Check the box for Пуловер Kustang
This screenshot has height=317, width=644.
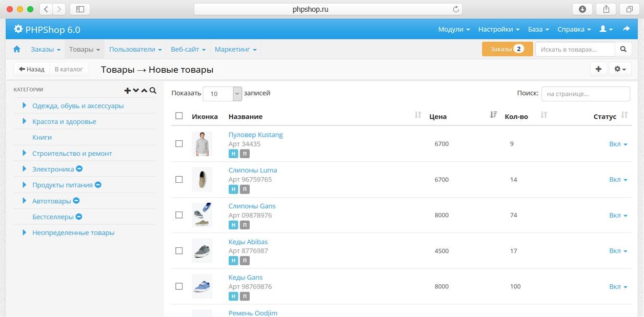pos(179,144)
